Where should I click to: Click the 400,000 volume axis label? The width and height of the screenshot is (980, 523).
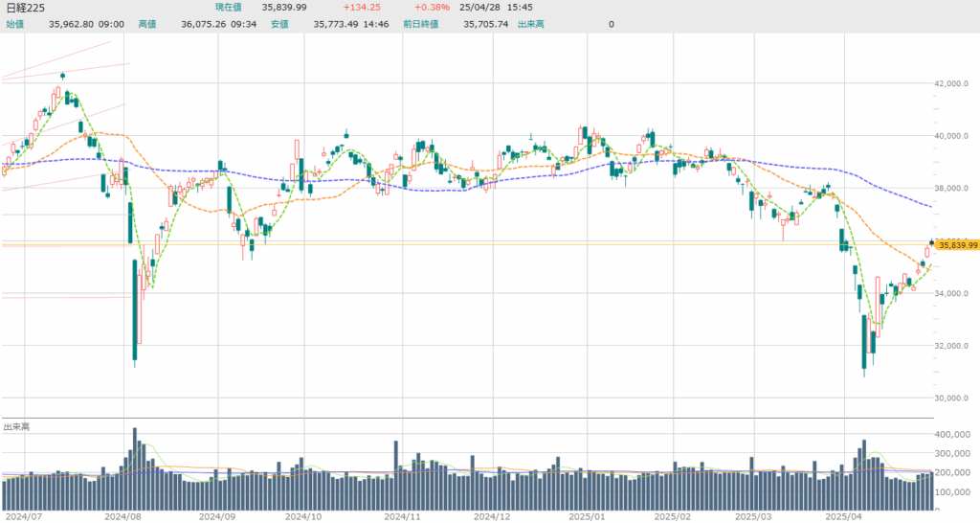click(x=952, y=434)
